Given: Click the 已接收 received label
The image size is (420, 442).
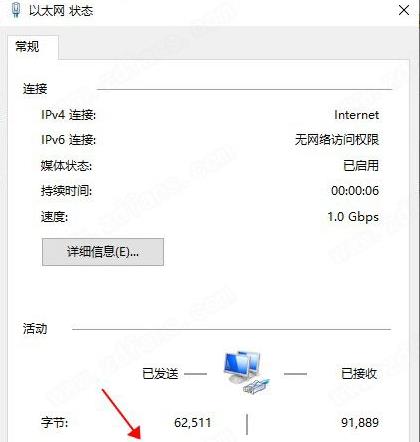Looking at the screenshot, I should click(x=359, y=374).
